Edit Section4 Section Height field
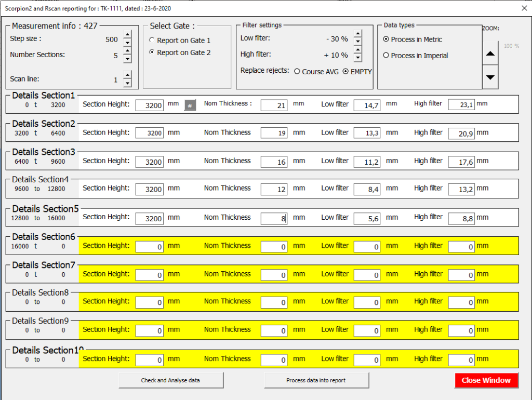Viewport: 532px width, 400px height. tap(149, 189)
